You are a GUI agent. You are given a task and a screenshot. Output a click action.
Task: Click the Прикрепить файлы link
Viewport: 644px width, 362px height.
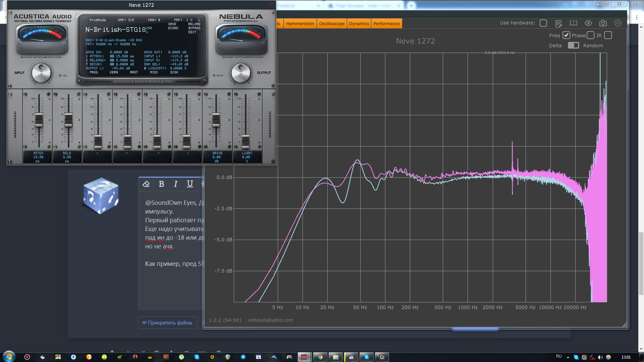pyautogui.click(x=167, y=323)
